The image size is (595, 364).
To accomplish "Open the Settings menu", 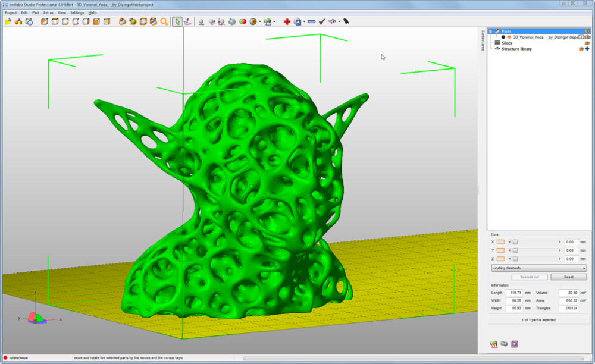I will pos(77,12).
